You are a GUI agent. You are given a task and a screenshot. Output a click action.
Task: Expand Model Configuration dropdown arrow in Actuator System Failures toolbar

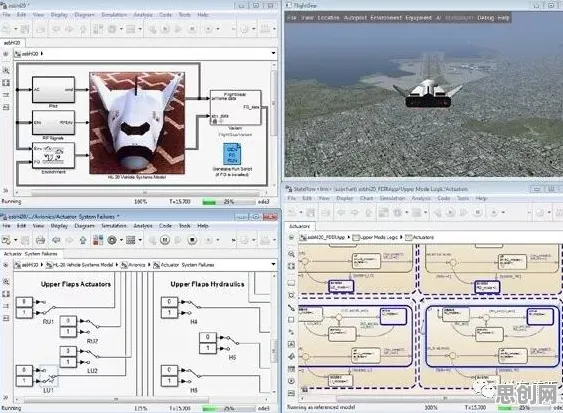coord(121,240)
